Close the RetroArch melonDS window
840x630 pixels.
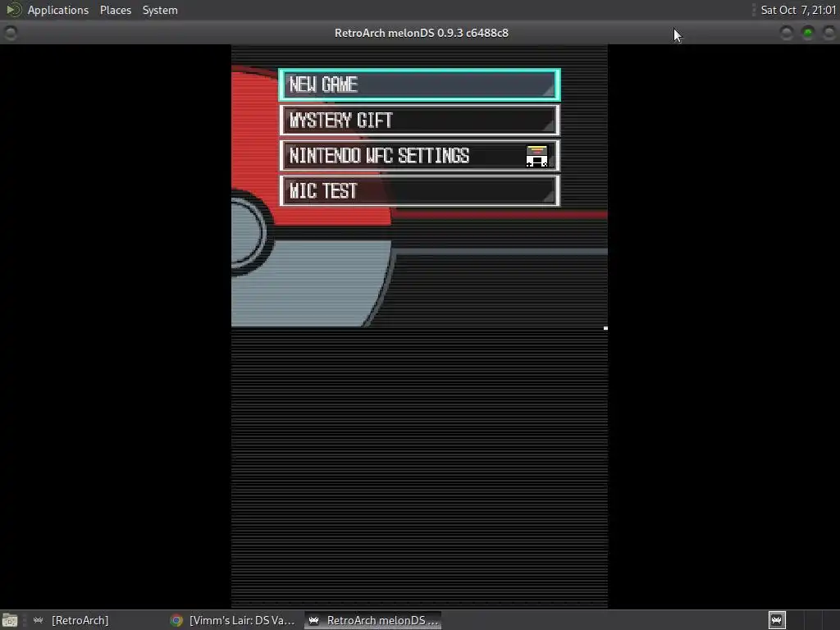[x=829, y=33]
